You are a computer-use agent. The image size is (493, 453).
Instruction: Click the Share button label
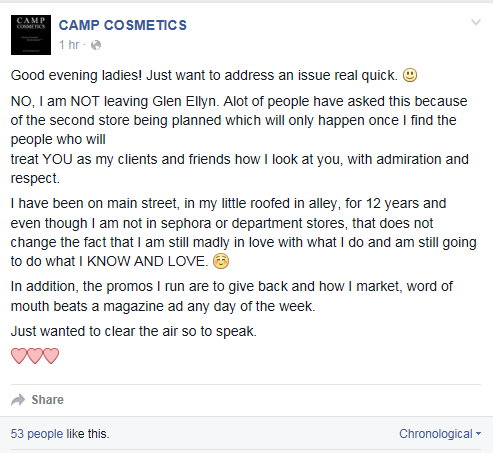(47, 400)
